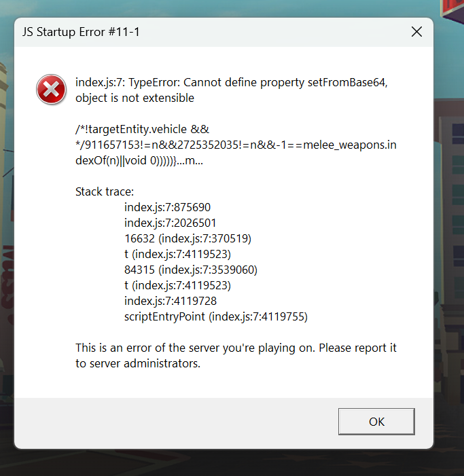Click the 'to server administrators.' text line
464x476 pixels.
(138, 363)
